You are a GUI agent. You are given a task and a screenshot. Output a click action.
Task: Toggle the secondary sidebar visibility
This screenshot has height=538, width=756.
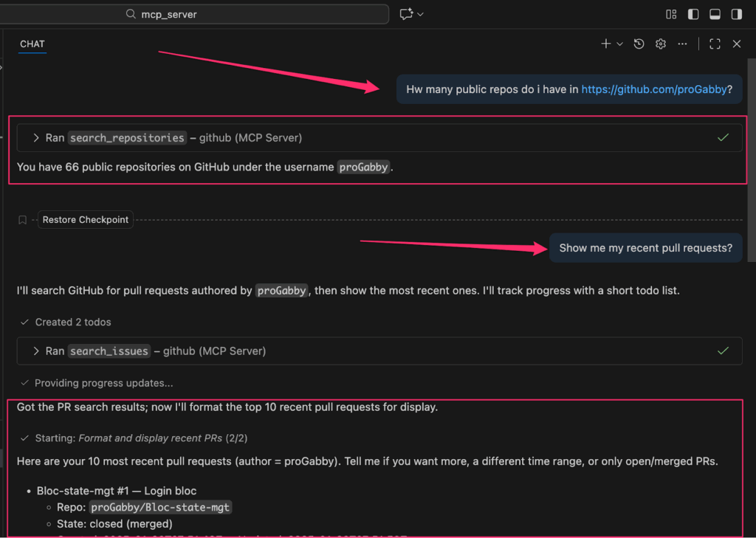point(735,14)
